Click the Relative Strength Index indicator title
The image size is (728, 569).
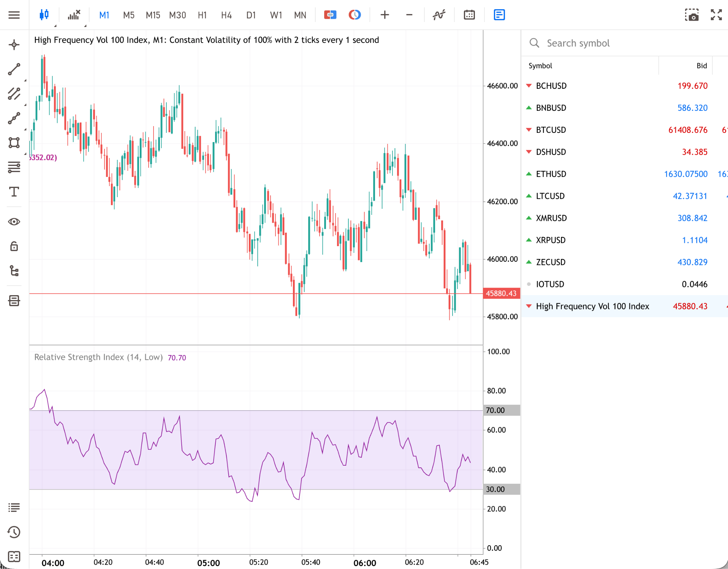(x=98, y=357)
